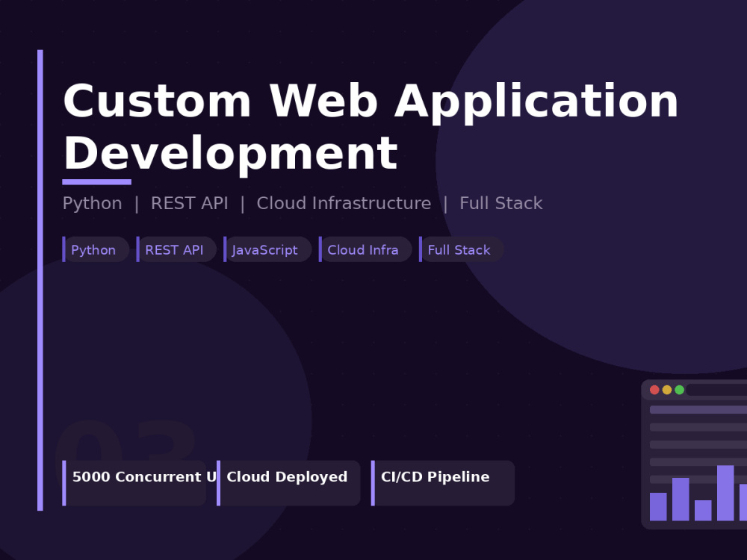Select the Cloud Infra tag chip
The image size is (747, 560).
[365, 249]
